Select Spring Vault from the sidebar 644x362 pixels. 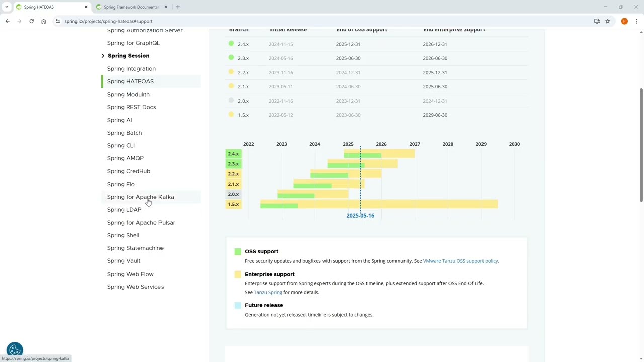124,261
